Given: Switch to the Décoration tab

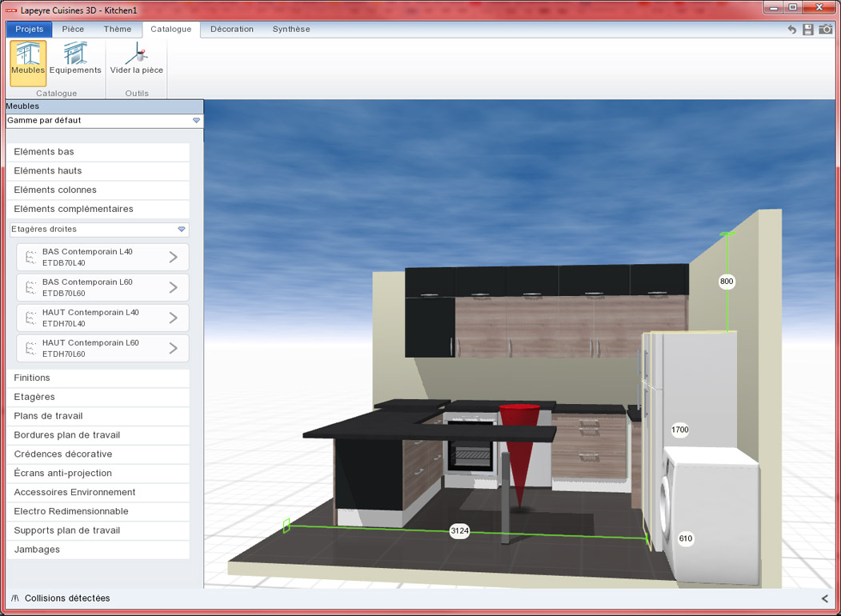Looking at the screenshot, I should (x=232, y=29).
